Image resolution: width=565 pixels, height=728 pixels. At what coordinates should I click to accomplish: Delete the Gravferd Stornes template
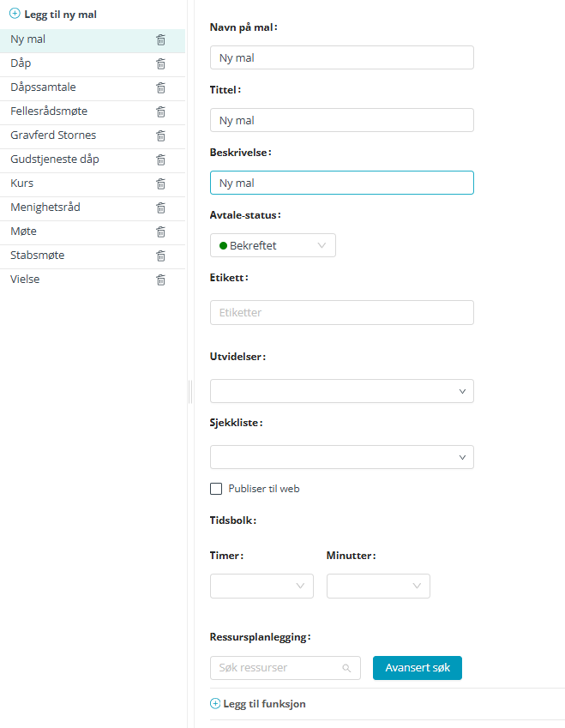(x=160, y=135)
